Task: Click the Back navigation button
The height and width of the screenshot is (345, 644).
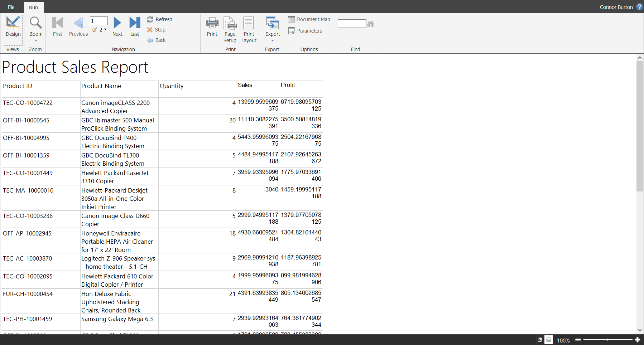Action: 156,40
